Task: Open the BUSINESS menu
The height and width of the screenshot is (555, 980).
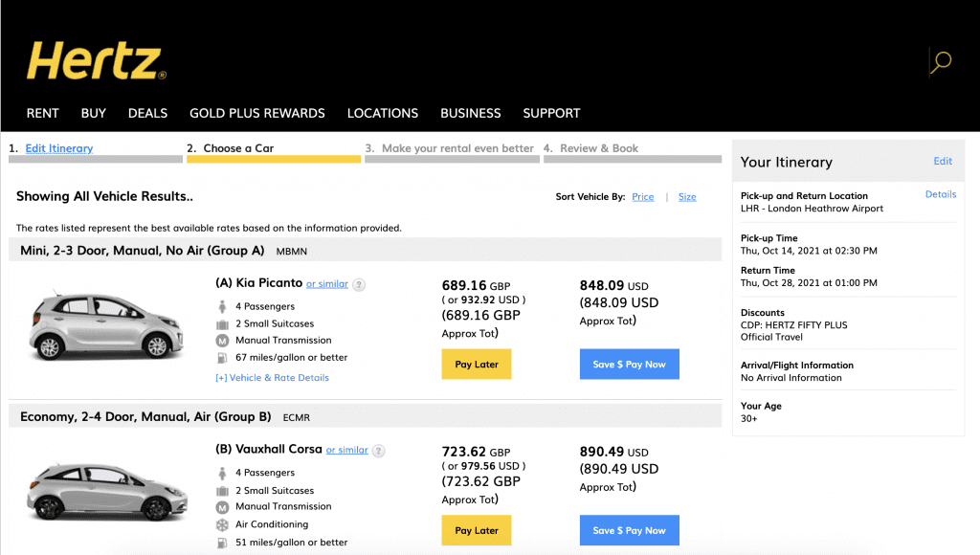Action: click(471, 113)
